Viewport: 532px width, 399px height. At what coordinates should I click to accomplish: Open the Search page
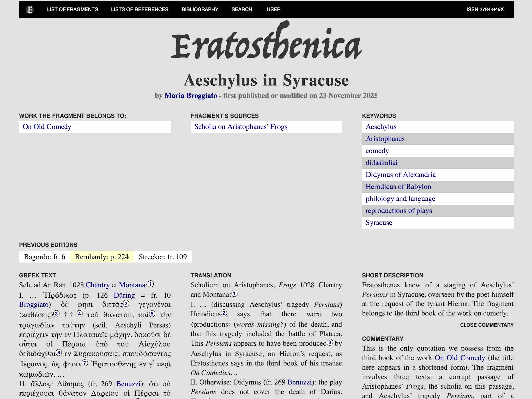242,9
